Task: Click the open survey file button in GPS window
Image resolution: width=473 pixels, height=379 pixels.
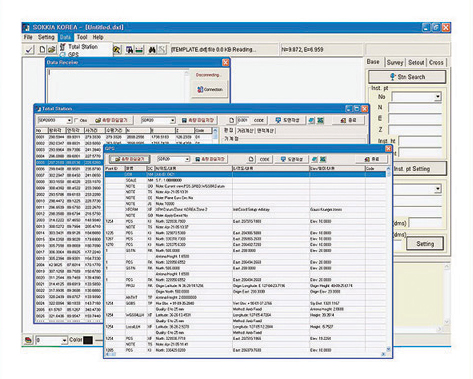Action: [130, 159]
